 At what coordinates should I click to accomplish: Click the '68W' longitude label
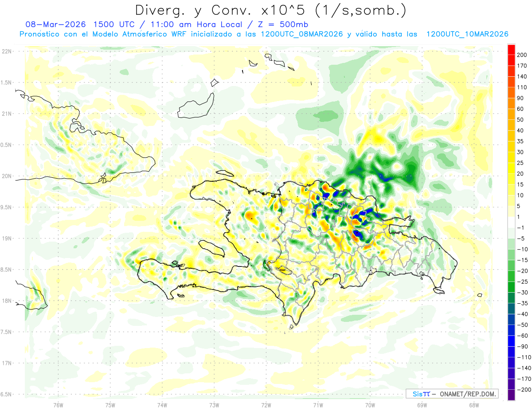(473, 405)
